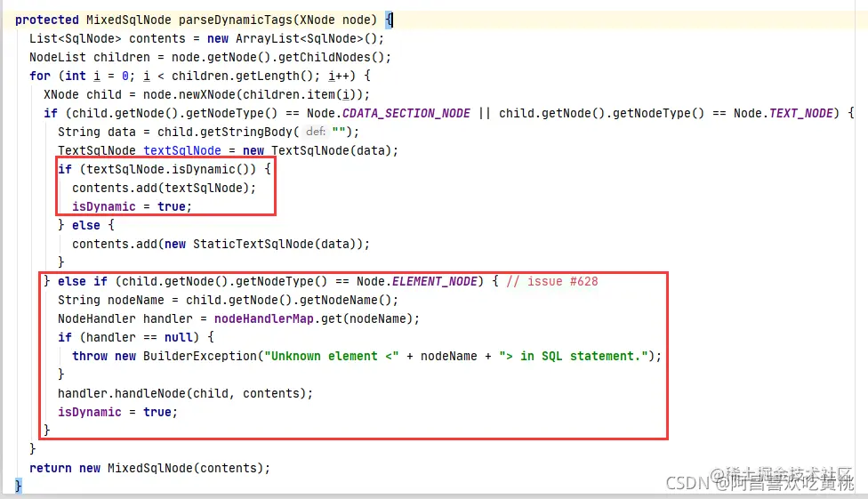The width and height of the screenshot is (868, 499).
Task: Click the NodeList children declaration
Action: point(90,57)
